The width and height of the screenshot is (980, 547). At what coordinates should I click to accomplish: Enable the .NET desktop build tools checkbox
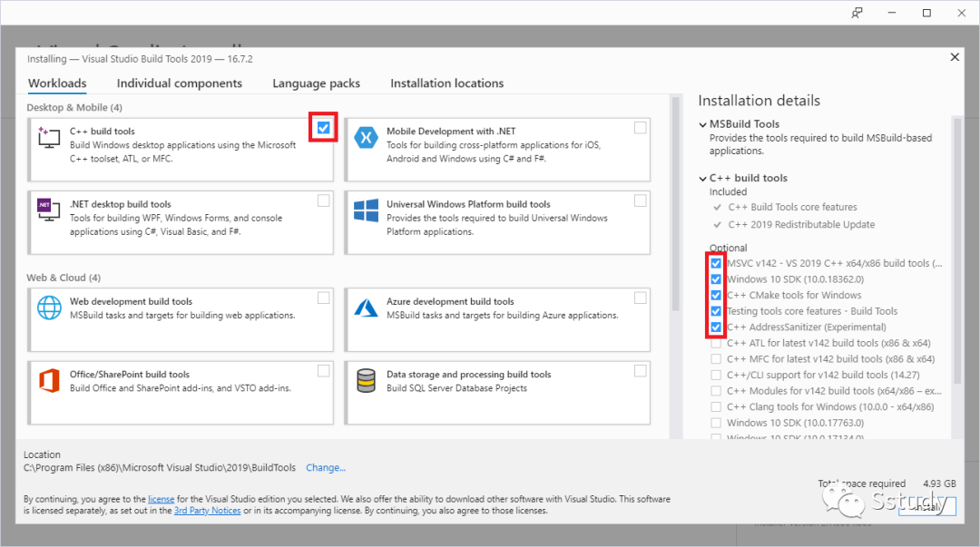point(323,200)
